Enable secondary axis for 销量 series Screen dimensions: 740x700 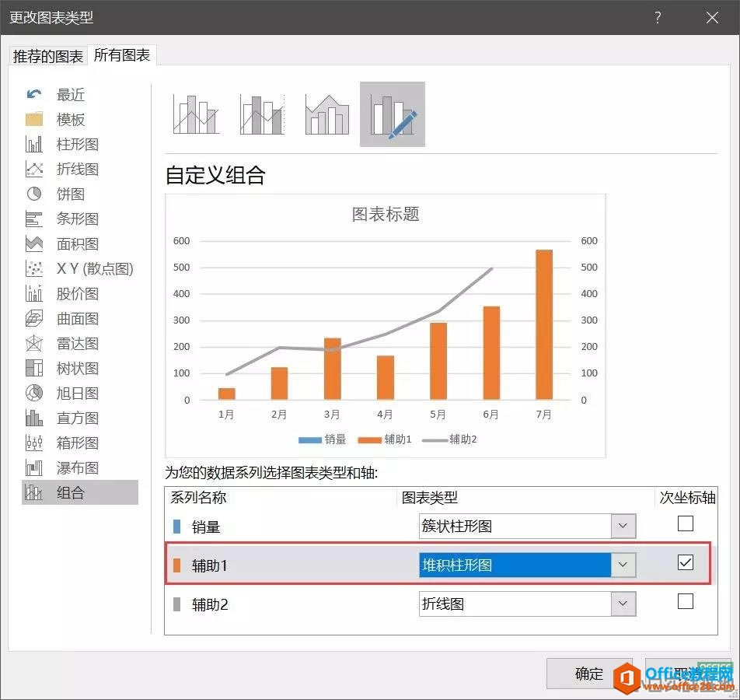pos(685,523)
